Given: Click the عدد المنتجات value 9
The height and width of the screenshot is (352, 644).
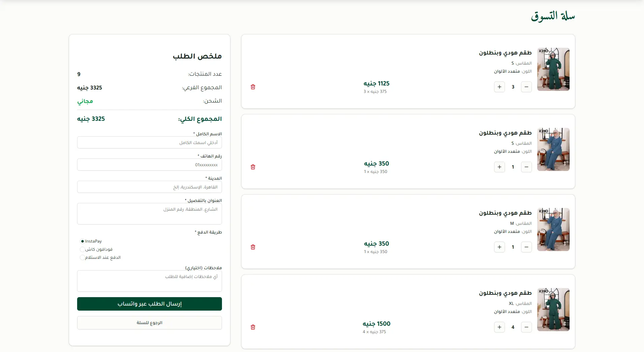Looking at the screenshot, I should [x=79, y=74].
